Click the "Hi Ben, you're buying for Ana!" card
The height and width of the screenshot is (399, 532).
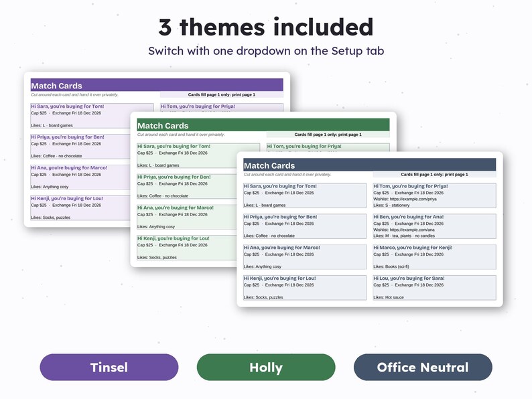pos(435,226)
